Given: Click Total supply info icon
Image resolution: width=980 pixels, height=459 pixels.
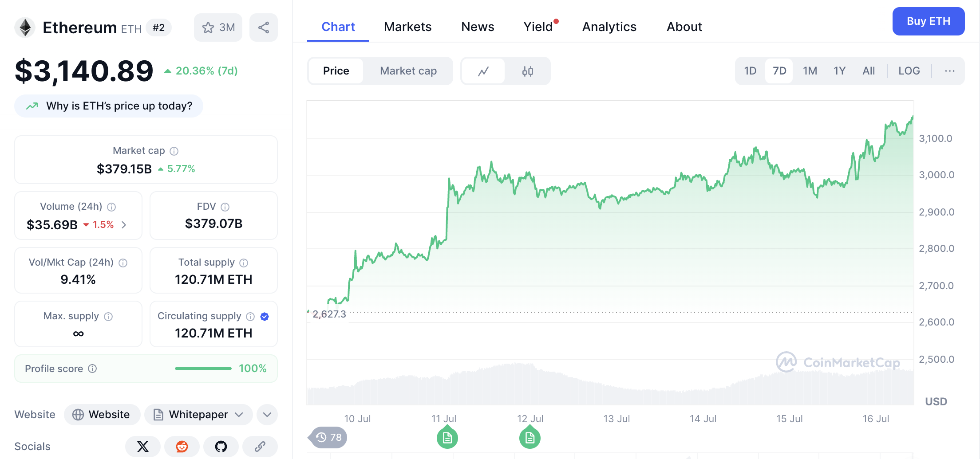Looking at the screenshot, I should (x=244, y=263).
